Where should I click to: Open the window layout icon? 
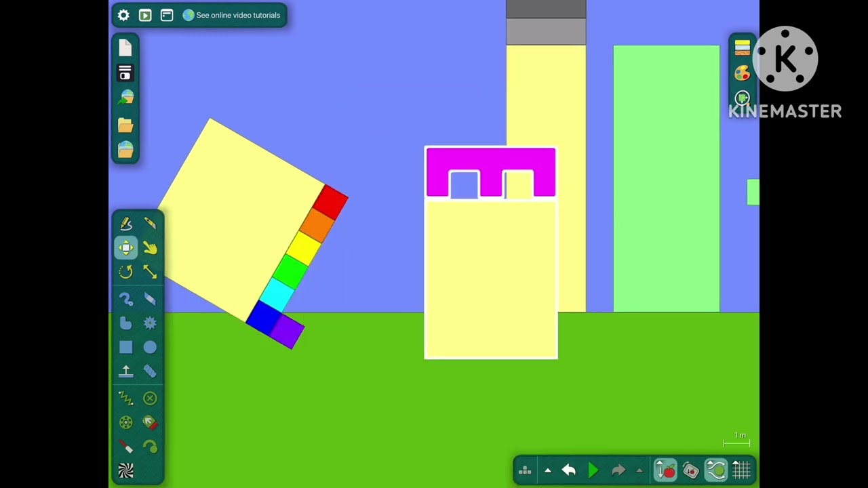[167, 15]
